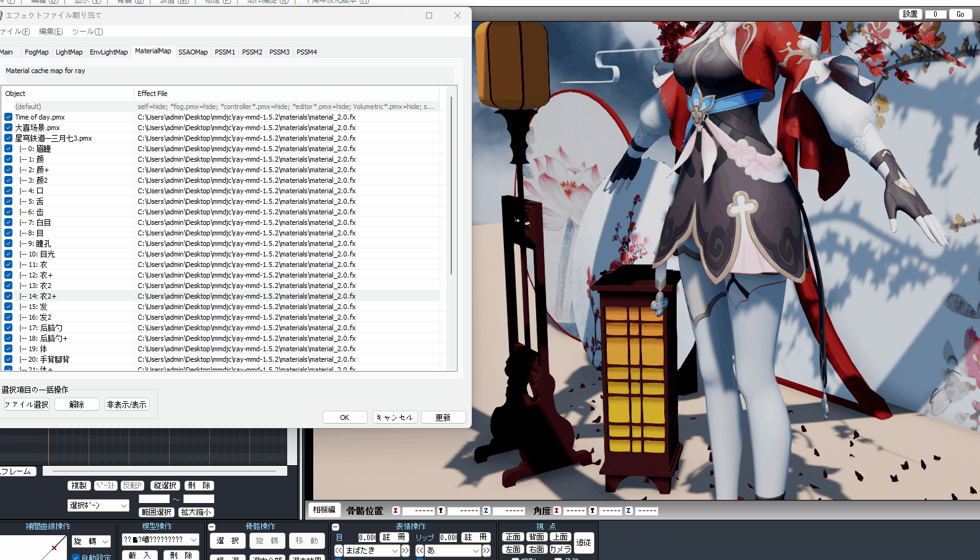Switch to the EnvLightMap tab
The image size is (980, 560).
(108, 52)
